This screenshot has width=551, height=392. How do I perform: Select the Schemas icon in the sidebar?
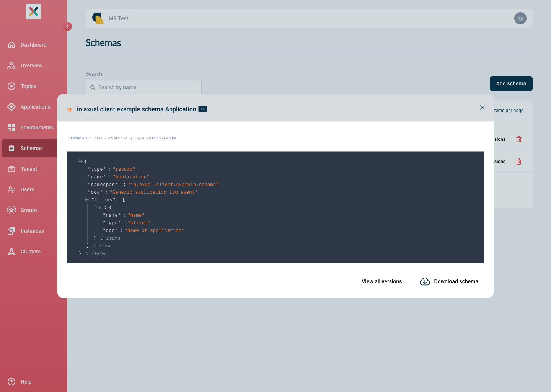[11, 148]
